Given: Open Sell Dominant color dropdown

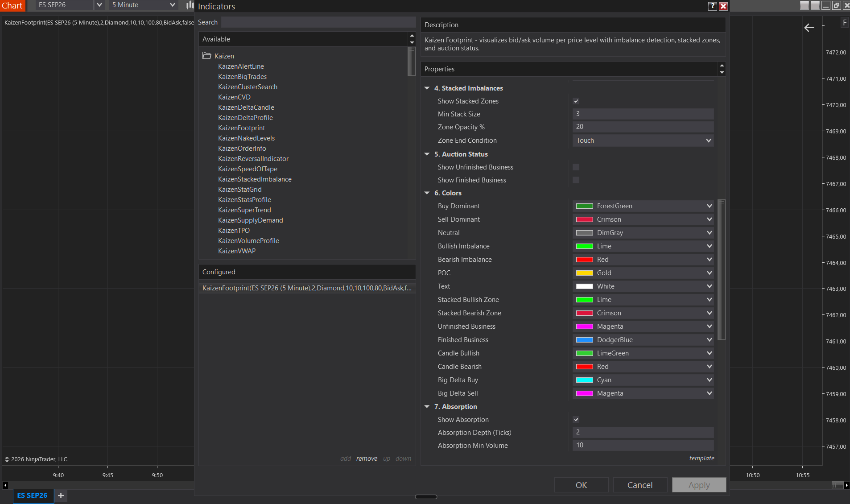Looking at the screenshot, I should pos(643,219).
